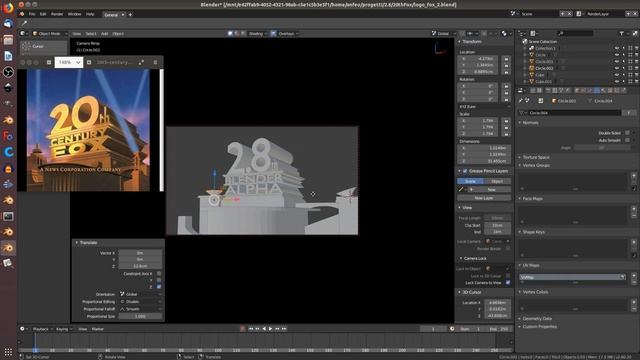Open the Render menu
The image size is (640, 360).
click(57, 14)
